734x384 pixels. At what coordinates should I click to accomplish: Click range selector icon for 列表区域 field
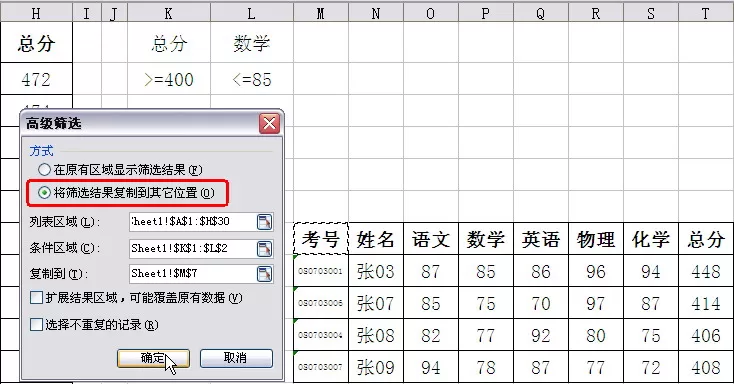[264, 222]
